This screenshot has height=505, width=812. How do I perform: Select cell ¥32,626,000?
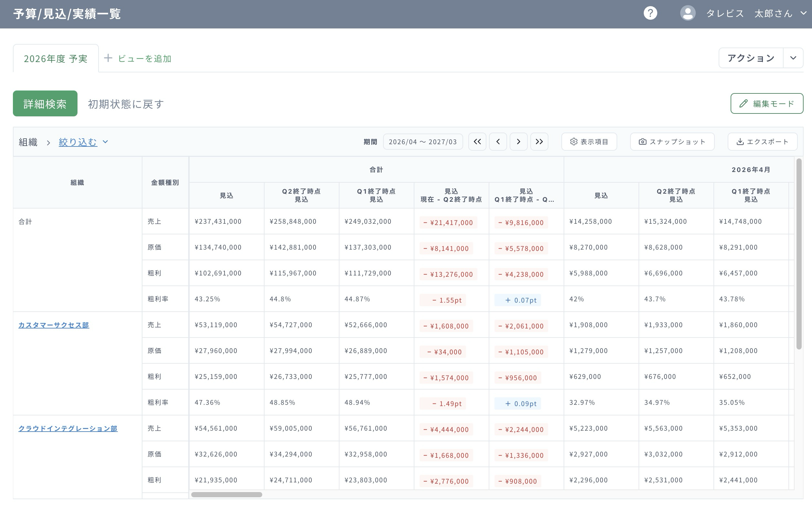(226, 454)
